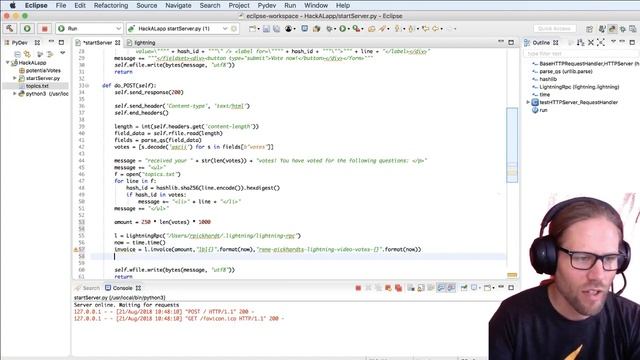The height and width of the screenshot is (360, 640).
Task: Sort the Outline alphabetically
Action: [581, 42]
